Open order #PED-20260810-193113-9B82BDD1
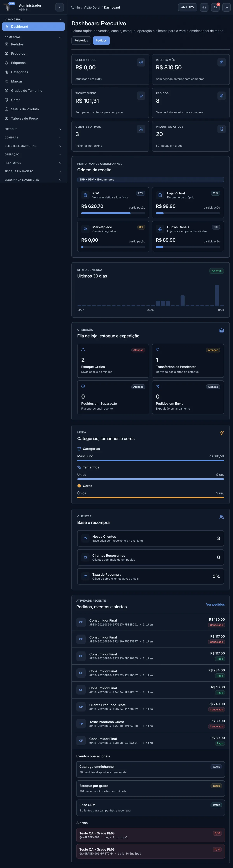 tap(151, 622)
